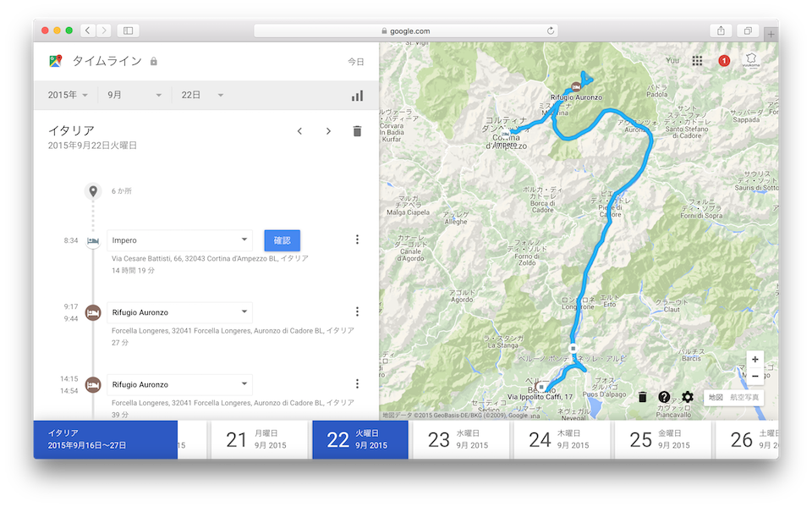Click the map help question mark icon
The height and width of the screenshot is (507, 812).
point(664,397)
